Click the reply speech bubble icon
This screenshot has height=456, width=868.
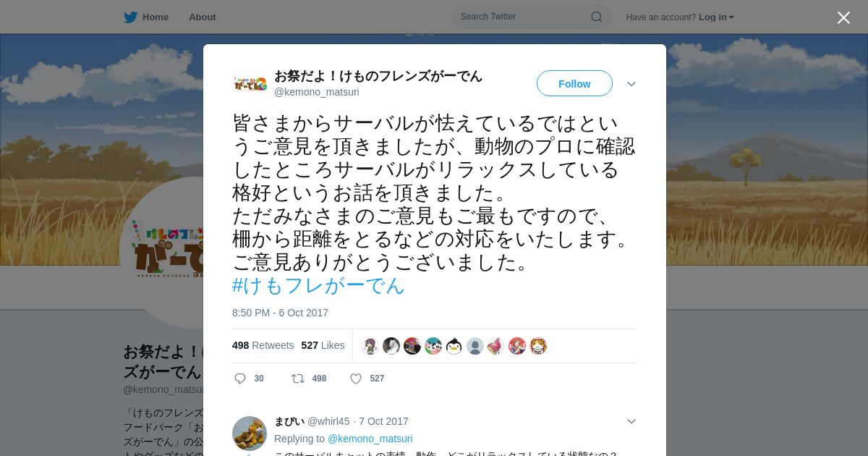(x=241, y=379)
